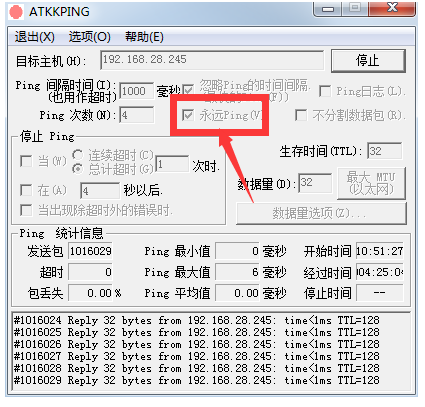Click the 数据里选项(Z)... button
This screenshot has width=425, height=407.
(x=321, y=213)
